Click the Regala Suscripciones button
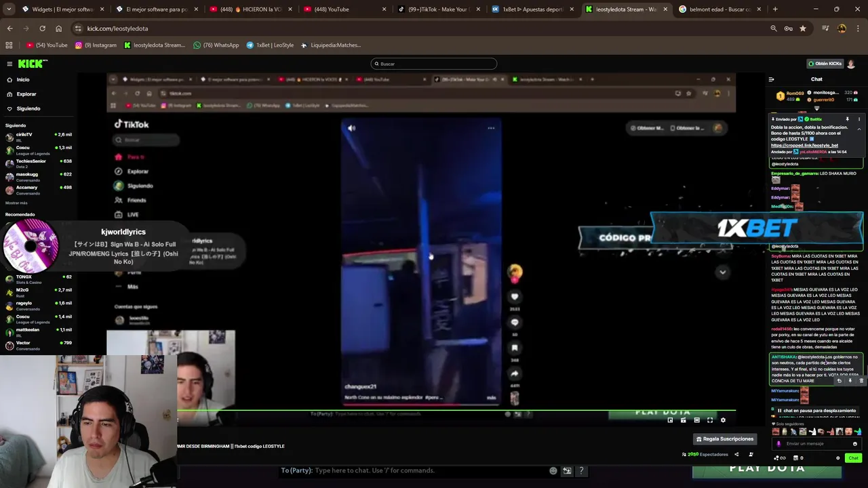 pyautogui.click(x=725, y=439)
